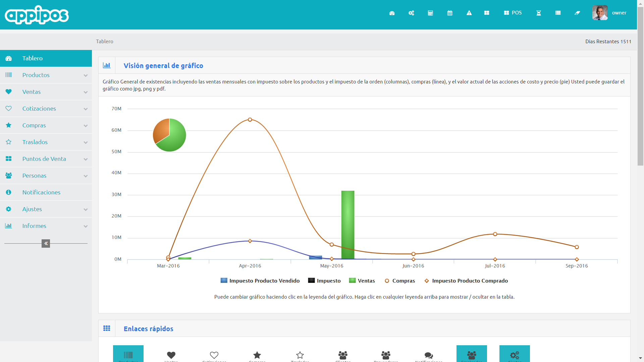
Task: Collapse the sidebar with double-arrow button
Action: click(46, 243)
